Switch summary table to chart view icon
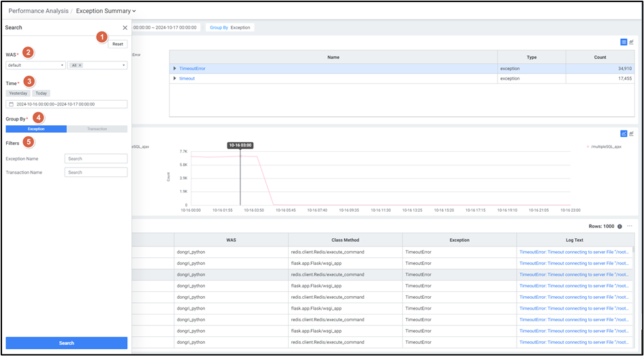Viewport: 644px width, 356px height. pyautogui.click(x=632, y=42)
